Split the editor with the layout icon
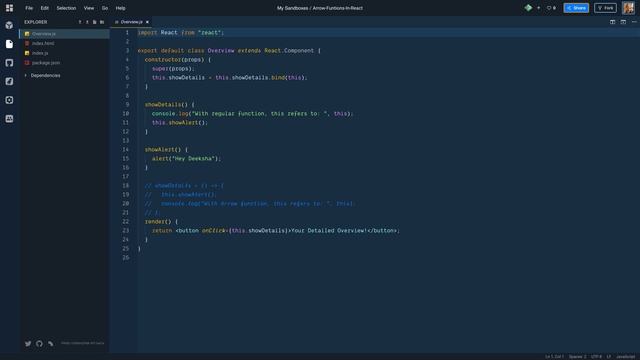Viewport: 640px width, 360px height. [613, 22]
